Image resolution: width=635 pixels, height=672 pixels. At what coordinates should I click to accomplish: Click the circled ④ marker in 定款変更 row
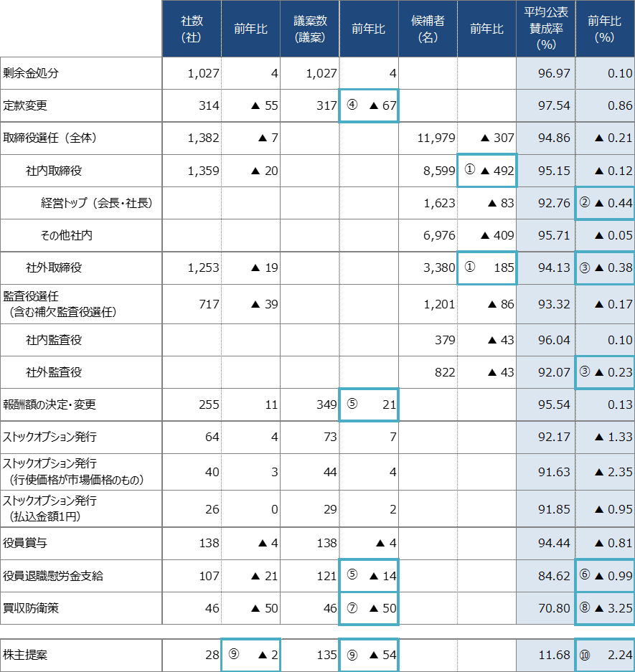click(x=352, y=106)
